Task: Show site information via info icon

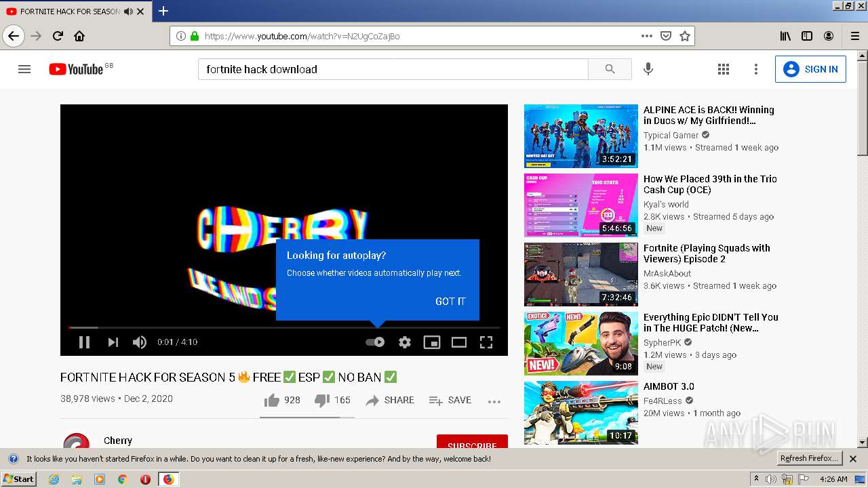Action: 180,36
